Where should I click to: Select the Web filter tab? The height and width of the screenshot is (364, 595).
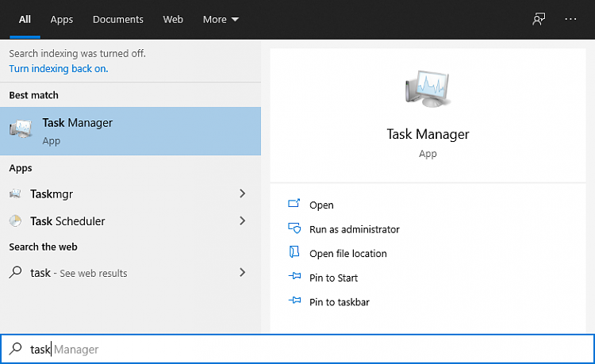(x=173, y=19)
